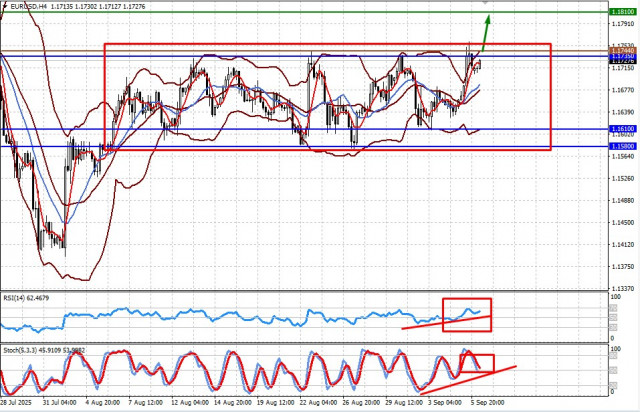Viewport: 640px width, 412px height.
Task: Select the blue 1.15800 level label
Action: tap(623, 146)
